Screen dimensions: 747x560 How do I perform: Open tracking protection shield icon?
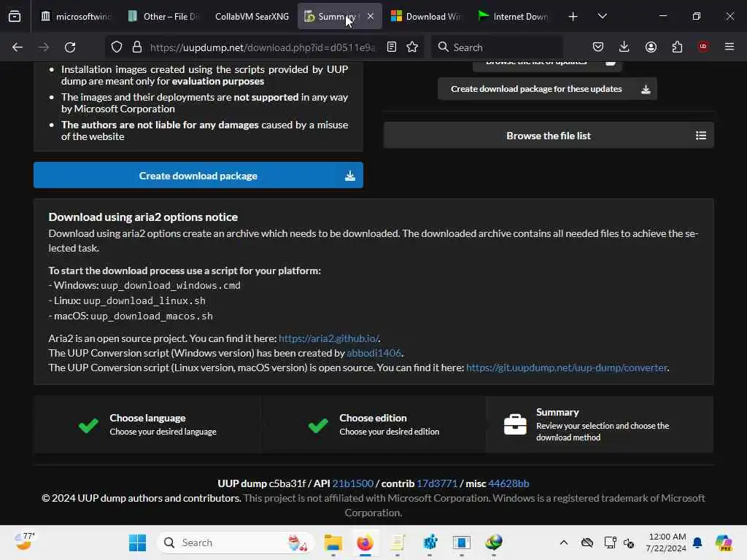click(x=117, y=47)
